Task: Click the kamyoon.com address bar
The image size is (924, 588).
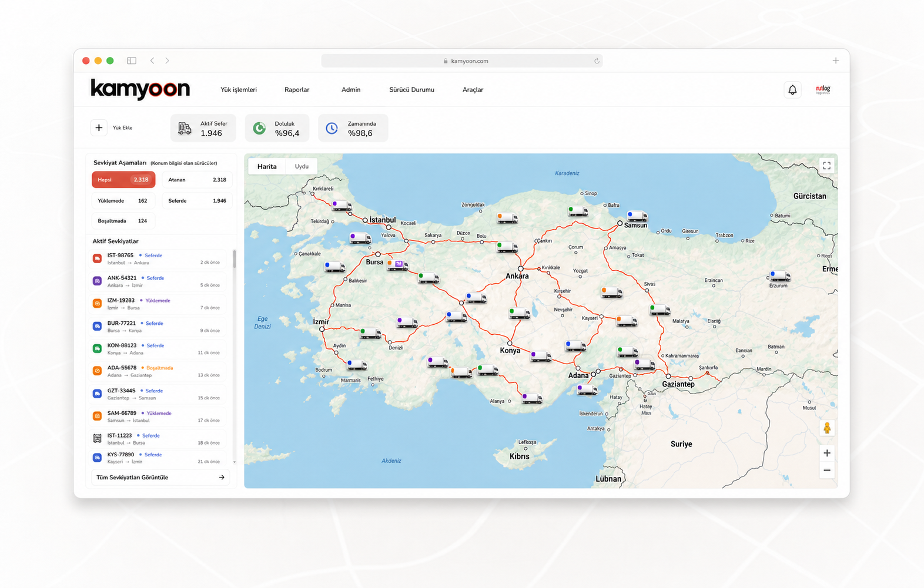Action: (462, 61)
